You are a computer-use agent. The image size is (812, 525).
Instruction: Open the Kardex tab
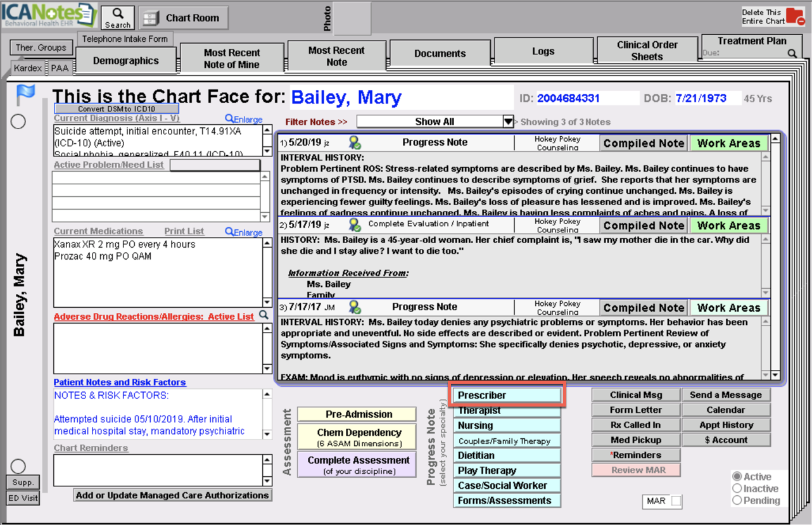27,68
